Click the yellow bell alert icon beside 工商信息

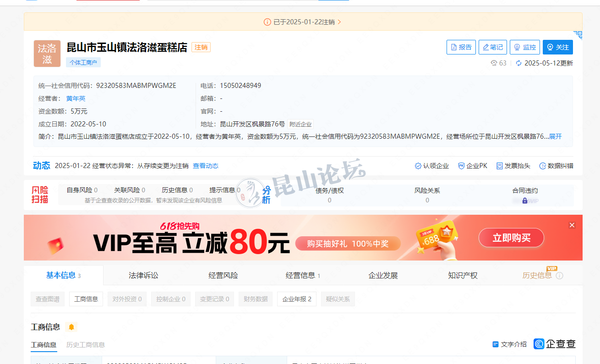coord(71,327)
